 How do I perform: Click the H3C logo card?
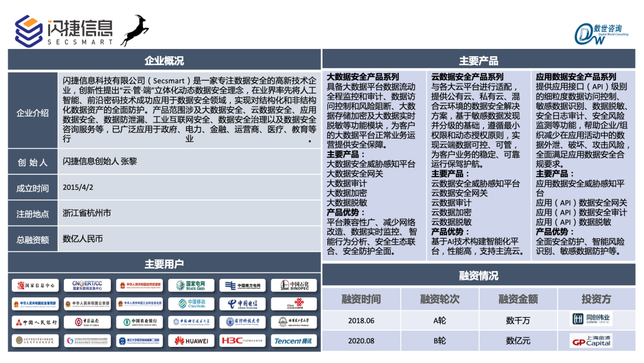pyautogui.click(x=242, y=341)
